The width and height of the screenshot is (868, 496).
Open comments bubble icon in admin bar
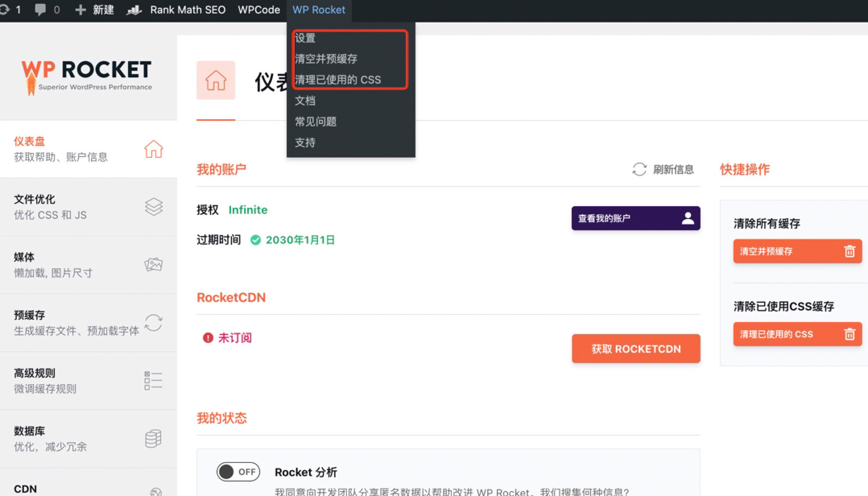pyautogui.click(x=40, y=10)
